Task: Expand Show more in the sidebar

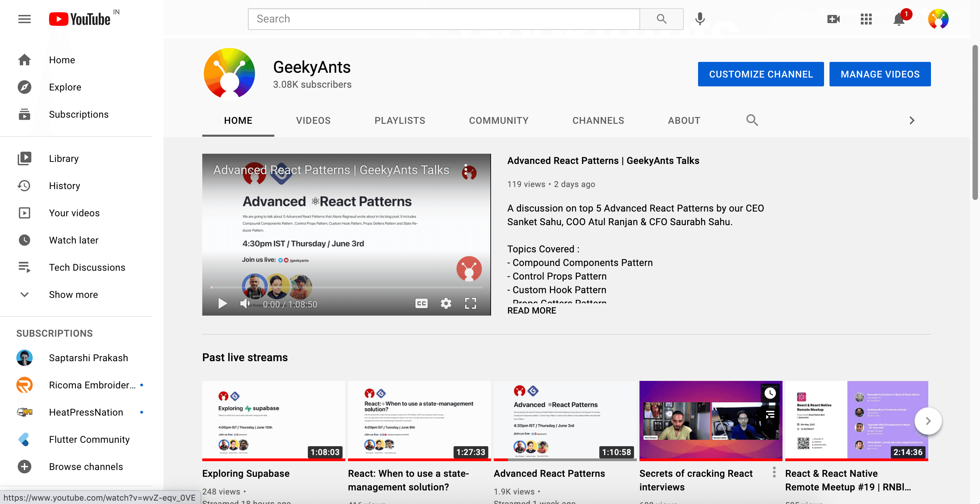Action: click(73, 295)
